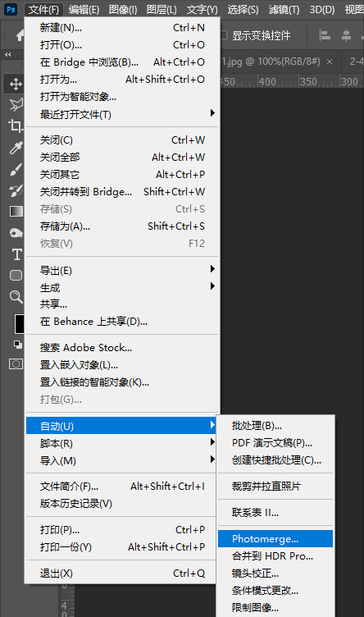Select the Brush tool

coord(16,170)
